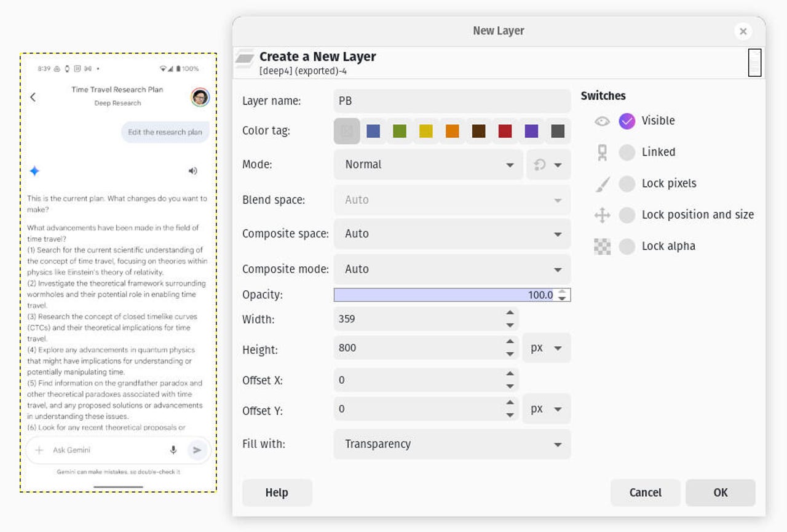This screenshot has height=532, width=787.
Task: Open the px unit dropdown beside Height
Action: pyautogui.click(x=547, y=348)
